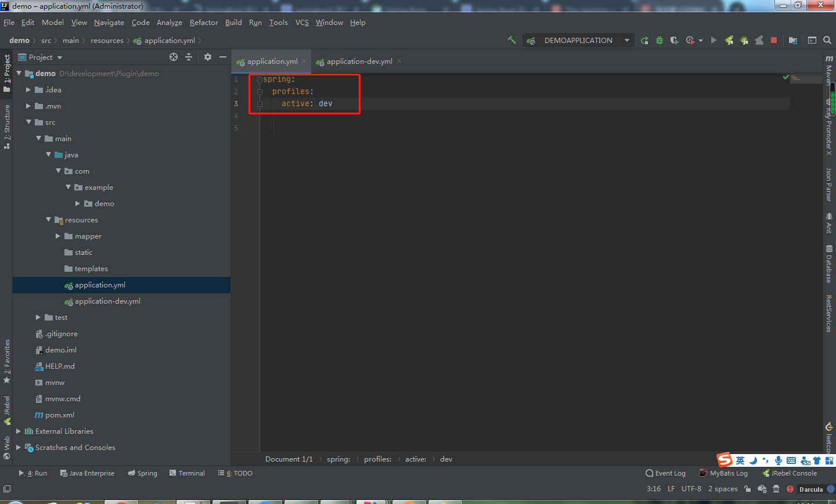The image size is (836, 504).
Task: Switch to the application-dev.yml tab
Action: click(359, 61)
